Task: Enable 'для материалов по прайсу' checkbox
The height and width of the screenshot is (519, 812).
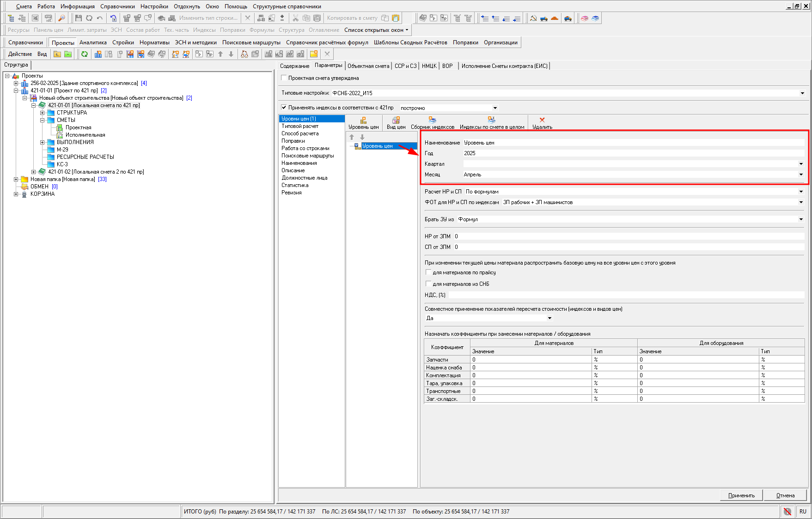Action: coord(428,272)
